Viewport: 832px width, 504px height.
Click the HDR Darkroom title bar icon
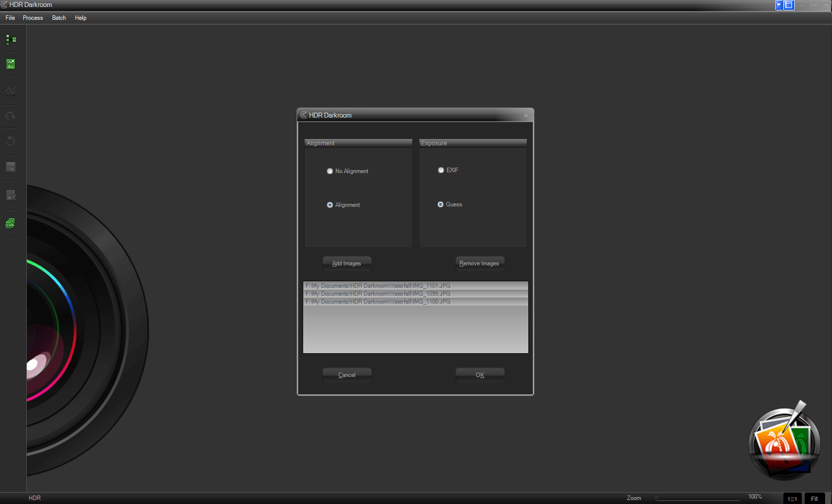[304, 115]
